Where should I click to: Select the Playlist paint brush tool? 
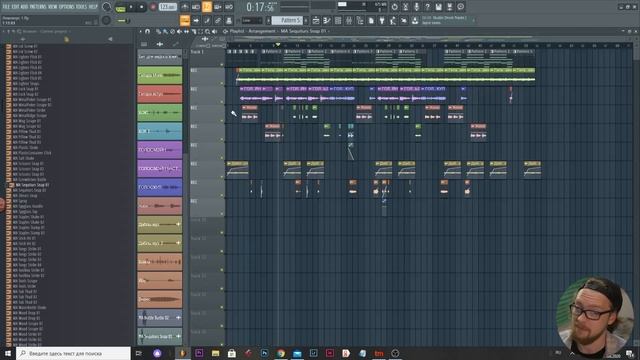(165, 31)
